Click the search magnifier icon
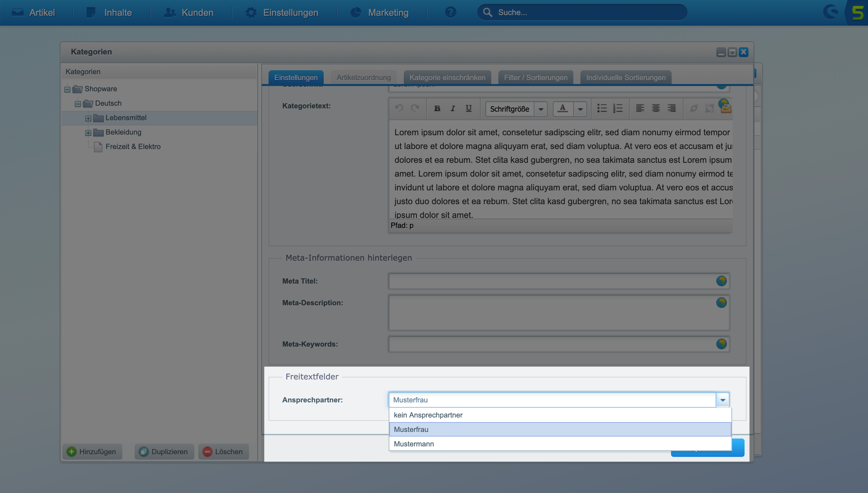Screen dimensions: 868x493 pyautogui.click(x=487, y=12)
